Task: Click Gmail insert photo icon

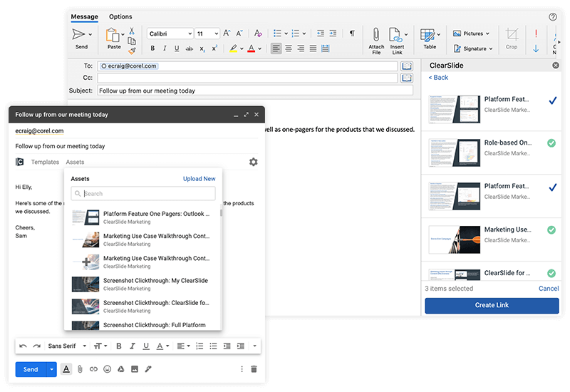Action: tap(135, 369)
